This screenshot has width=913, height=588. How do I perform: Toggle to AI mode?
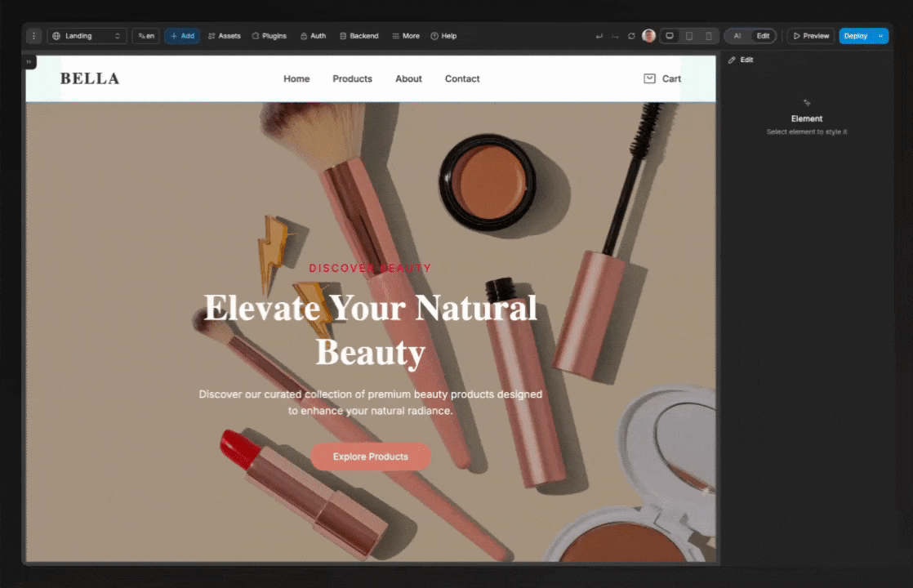point(737,36)
